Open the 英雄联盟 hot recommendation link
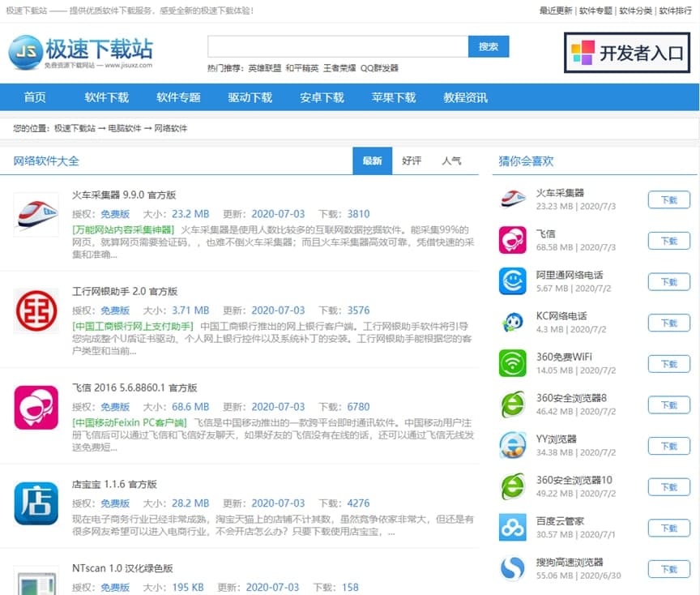700x595 pixels. coord(264,68)
